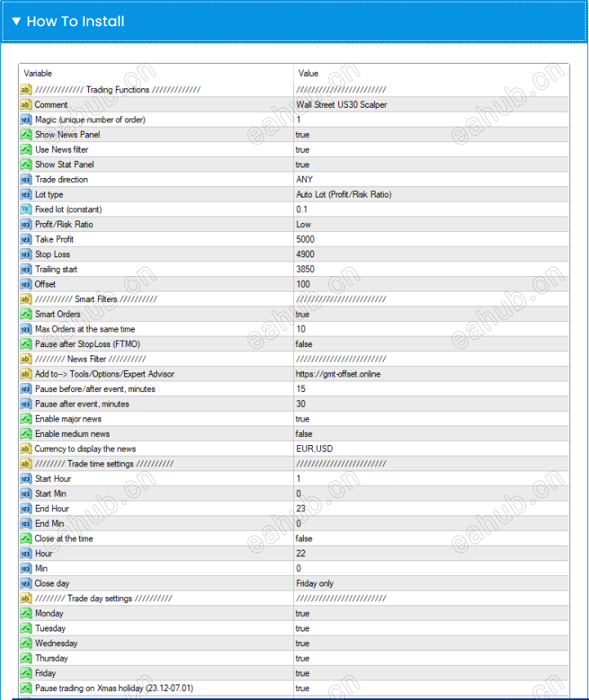Screen dimensions: 589x700
Task: Toggle Pause after StopLoss (FTMO) value false
Action: [304, 344]
